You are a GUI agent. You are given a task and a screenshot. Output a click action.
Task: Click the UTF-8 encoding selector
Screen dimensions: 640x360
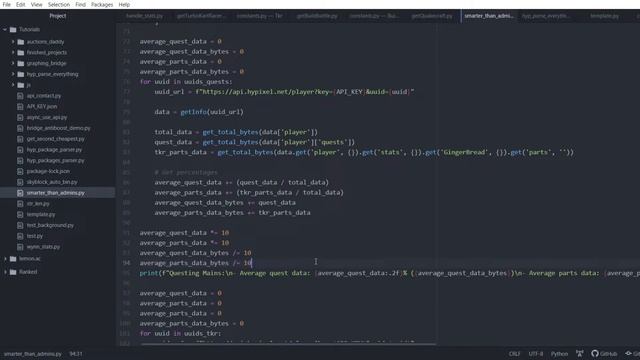coord(536,354)
